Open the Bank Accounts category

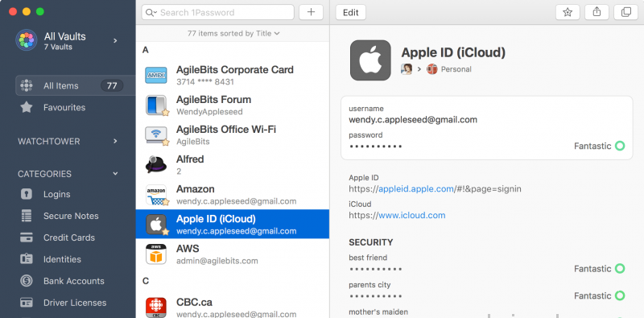click(74, 281)
